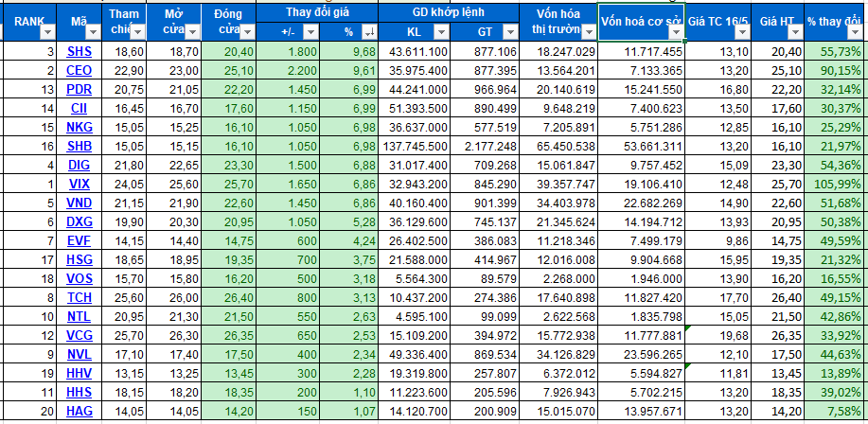Open the Vốn hoá cơ sở filter dropdown

[x=676, y=32]
